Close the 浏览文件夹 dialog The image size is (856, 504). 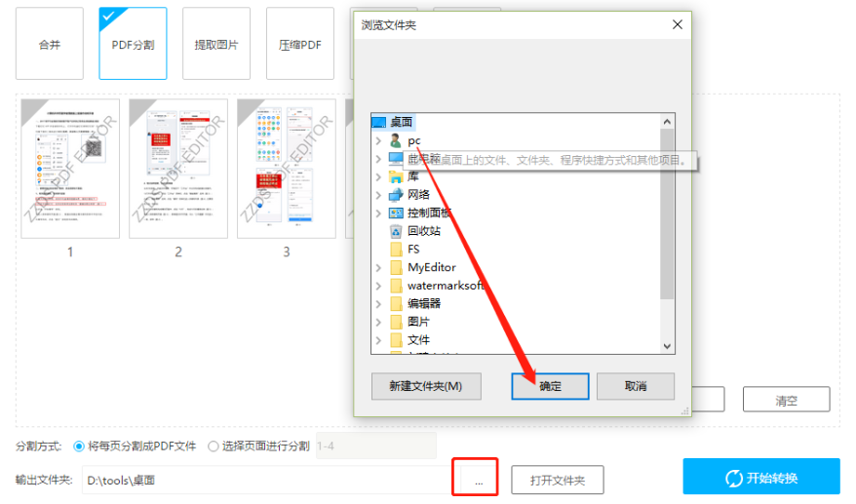(678, 24)
